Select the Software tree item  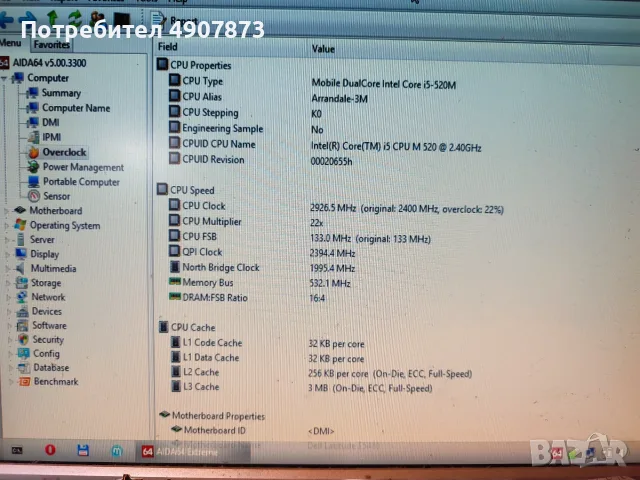coord(49,325)
